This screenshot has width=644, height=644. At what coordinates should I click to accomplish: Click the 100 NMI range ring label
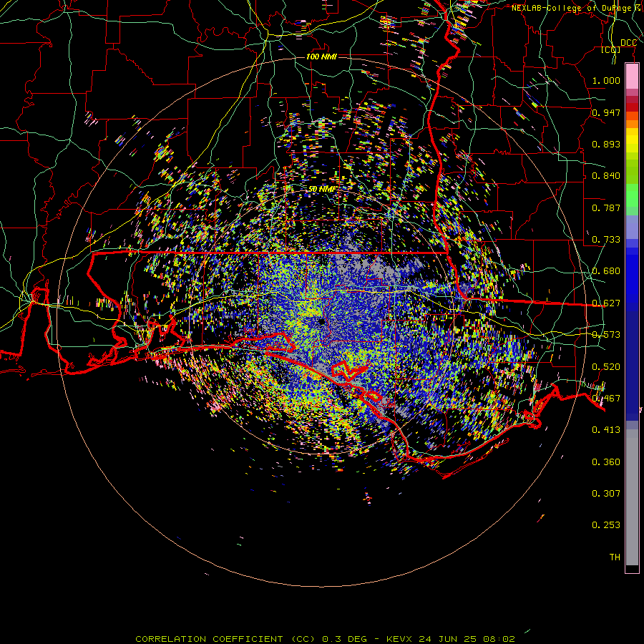(321, 57)
